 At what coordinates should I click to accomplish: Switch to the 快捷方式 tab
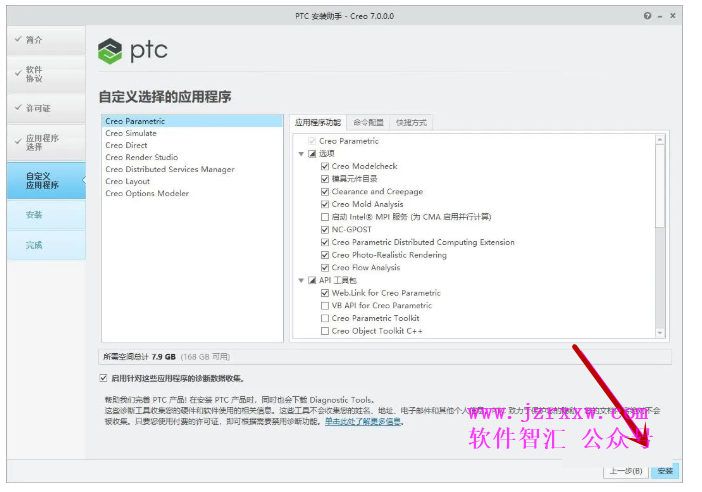coord(411,122)
